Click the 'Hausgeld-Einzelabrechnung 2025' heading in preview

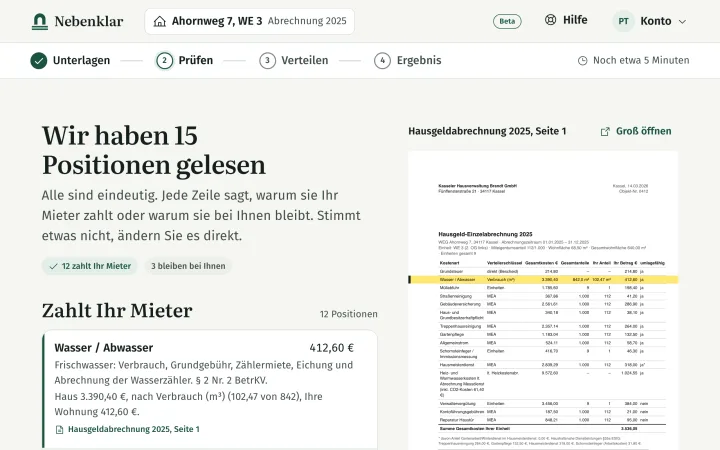485,234
